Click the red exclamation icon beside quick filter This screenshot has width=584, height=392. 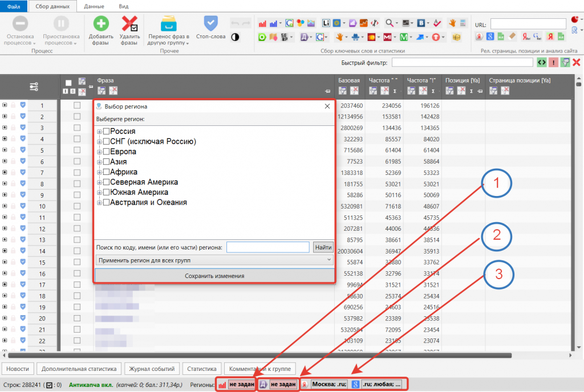click(553, 63)
